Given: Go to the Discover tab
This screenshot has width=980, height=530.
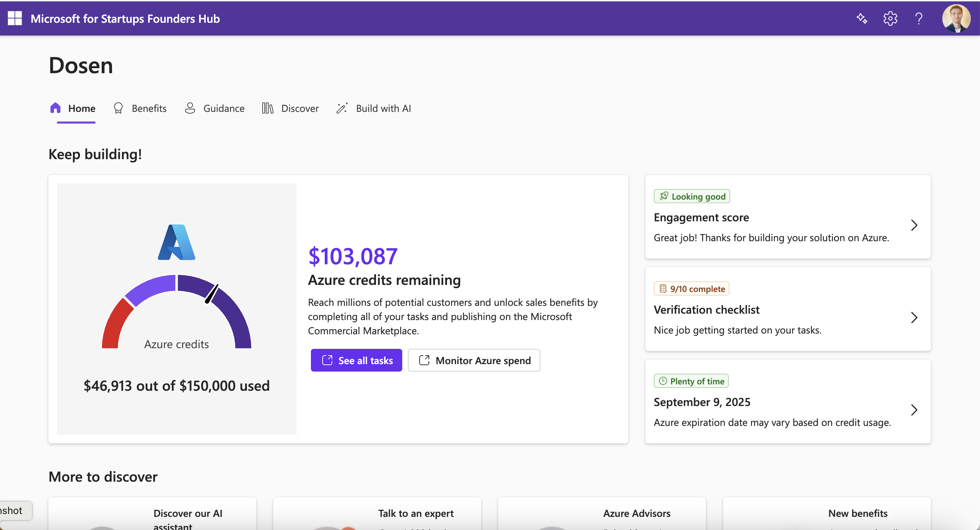Looking at the screenshot, I should [290, 108].
